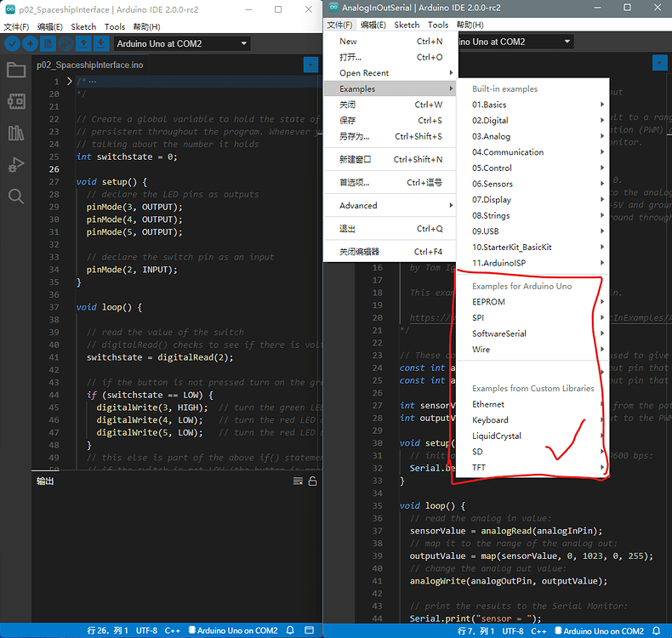Toggle the output scroll lock icon
The image size is (672, 638).
point(312,481)
